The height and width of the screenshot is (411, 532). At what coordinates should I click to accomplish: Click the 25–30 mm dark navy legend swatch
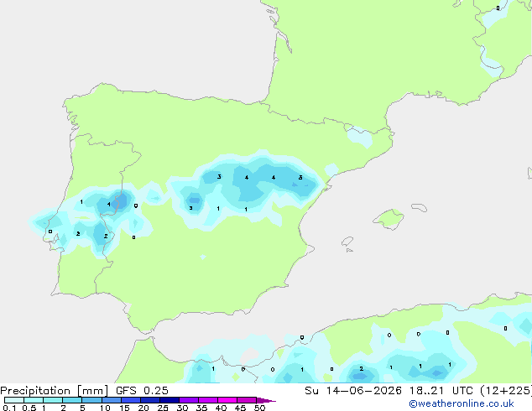click(169, 400)
